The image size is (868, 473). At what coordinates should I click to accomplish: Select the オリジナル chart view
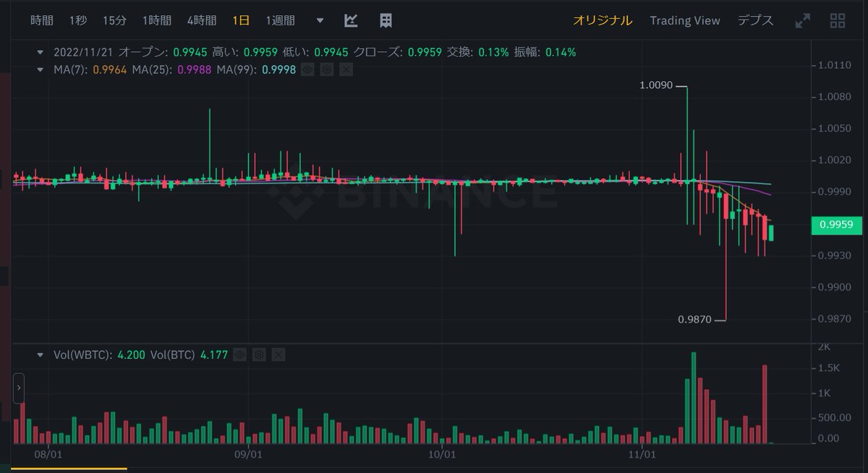(x=603, y=20)
